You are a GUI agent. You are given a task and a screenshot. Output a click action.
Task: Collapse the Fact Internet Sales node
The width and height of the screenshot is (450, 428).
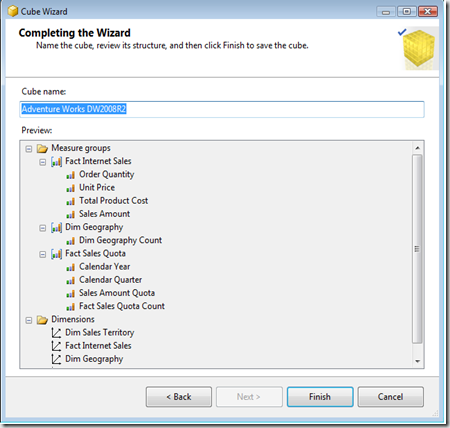42,162
